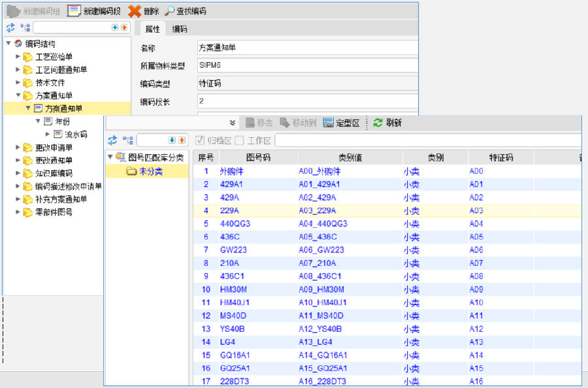Expand the 工艺巡检单 tree node
Screen dimensions: 588x388
(x=18, y=57)
